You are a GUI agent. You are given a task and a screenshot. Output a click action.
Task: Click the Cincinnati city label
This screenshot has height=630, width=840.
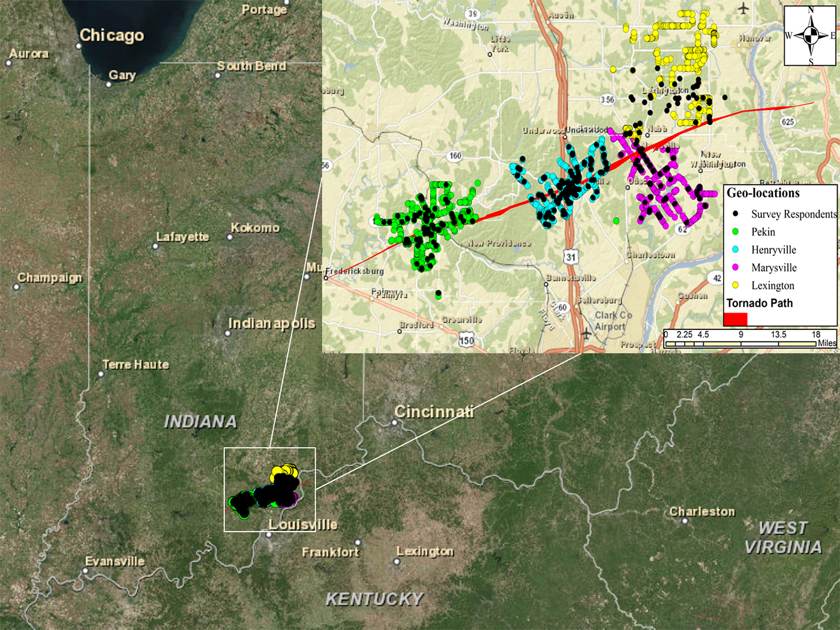point(434,412)
